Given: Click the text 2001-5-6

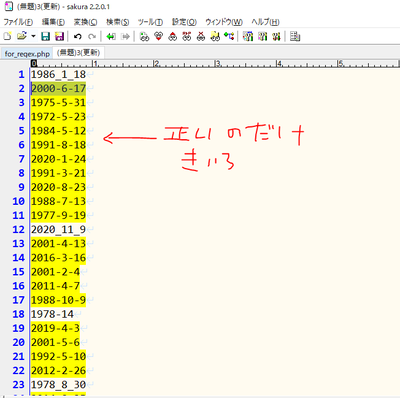Looking at the screenshot, I should tap(55, 342).
